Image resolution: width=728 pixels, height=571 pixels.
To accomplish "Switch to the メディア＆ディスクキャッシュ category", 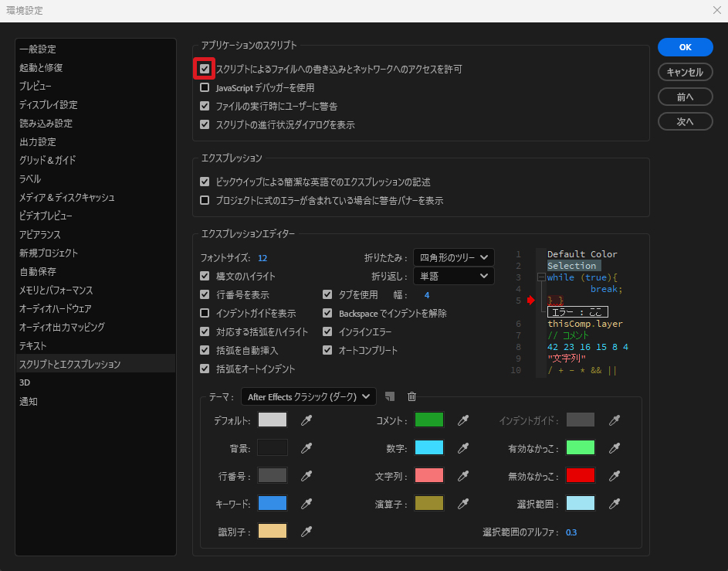I will click(x=67, y=198).
